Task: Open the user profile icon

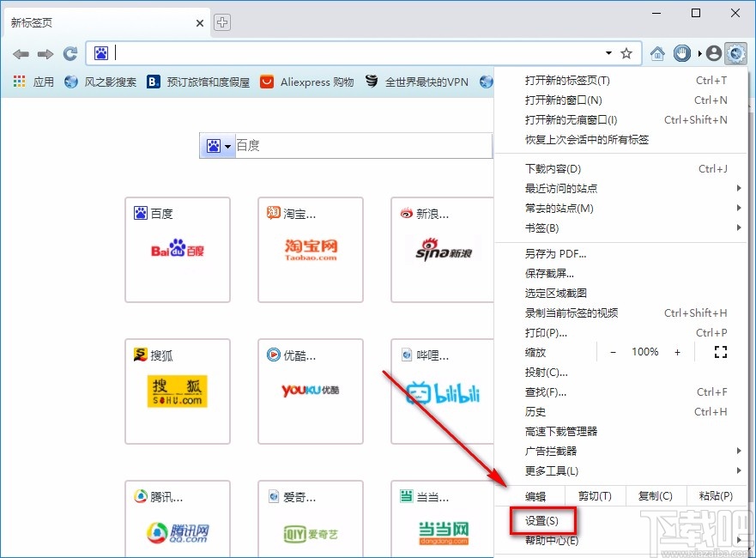Action: coord(714,53)
